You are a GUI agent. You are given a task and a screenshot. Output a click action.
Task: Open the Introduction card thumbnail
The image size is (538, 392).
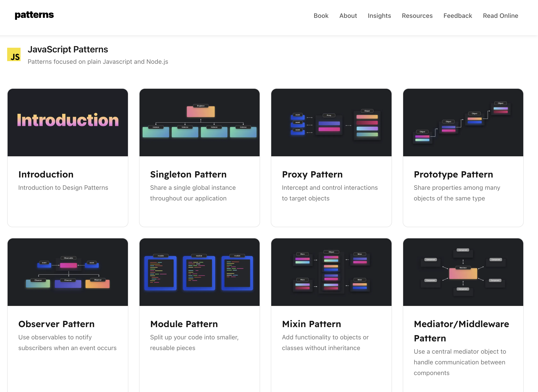point(68,122)
